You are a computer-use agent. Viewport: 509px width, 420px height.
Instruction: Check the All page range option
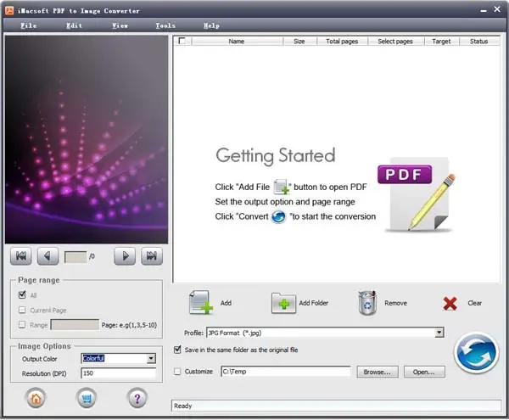(22, 294)
